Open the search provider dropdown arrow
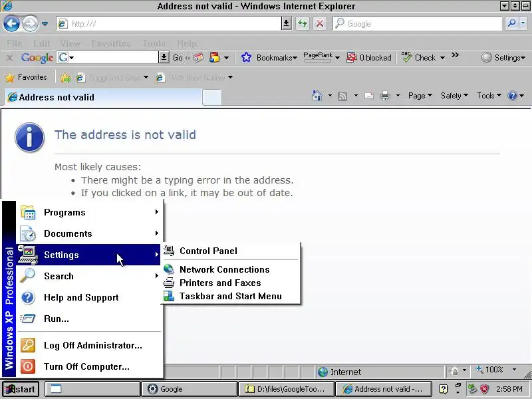Screen dimensions: 532x399 (523, 23)
